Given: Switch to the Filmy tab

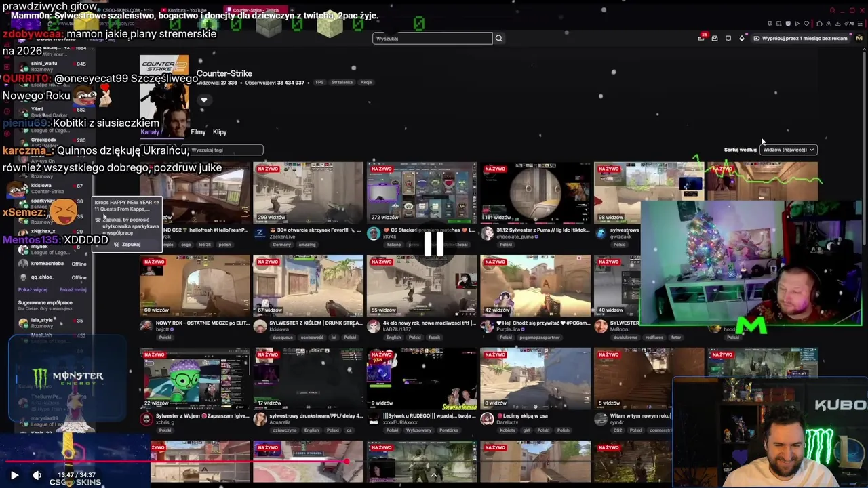Looking at the screenshot, I should [x=198, y=132].
